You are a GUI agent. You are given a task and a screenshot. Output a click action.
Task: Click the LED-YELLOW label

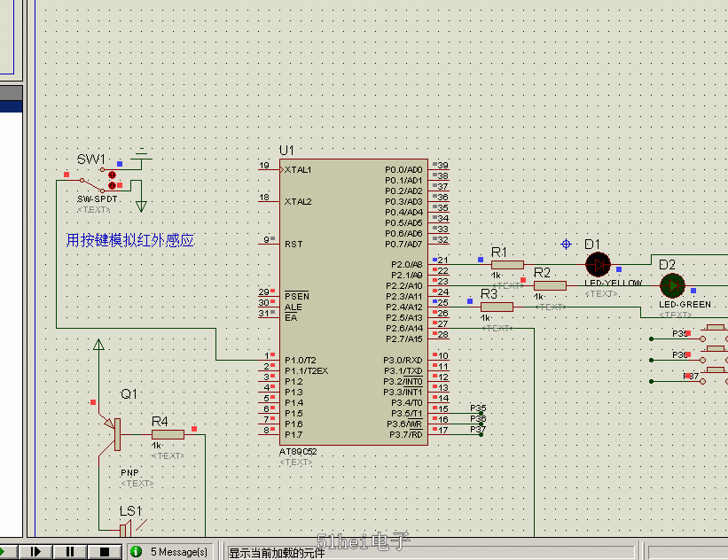[x=614, y=283]
